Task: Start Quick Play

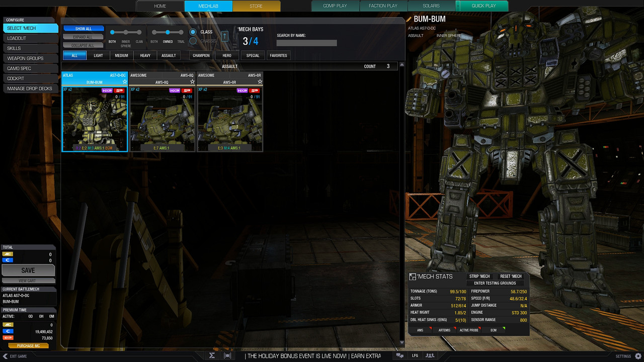Action: pos(483,6)
